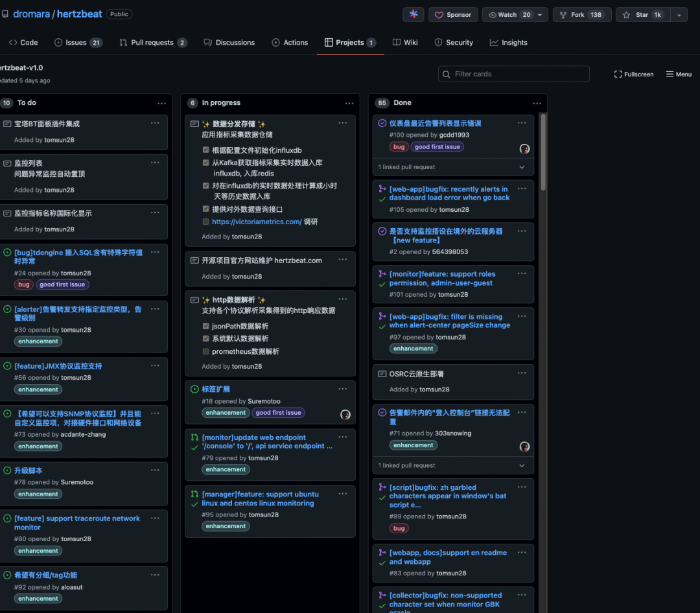Open card menu for 标签扩展 issue
This screenshot has width=700, height=613.
[342, 389]
